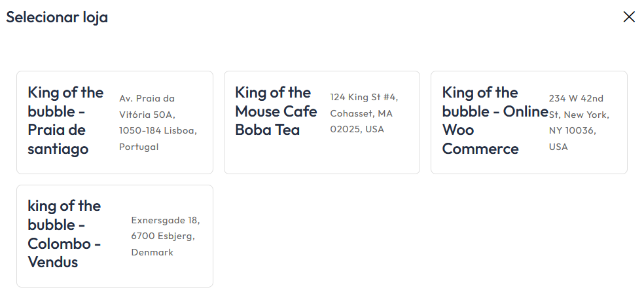This screenshot has width=644, height=298.
Task: Close the Selecionar loja dialog
Action: [629, 17]
